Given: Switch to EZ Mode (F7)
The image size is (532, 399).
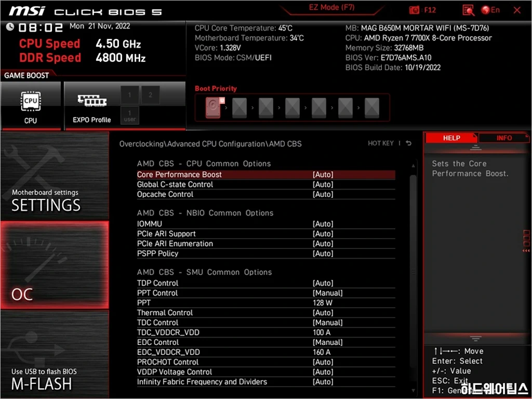Looking at the screenshot, I should (331, 7).
